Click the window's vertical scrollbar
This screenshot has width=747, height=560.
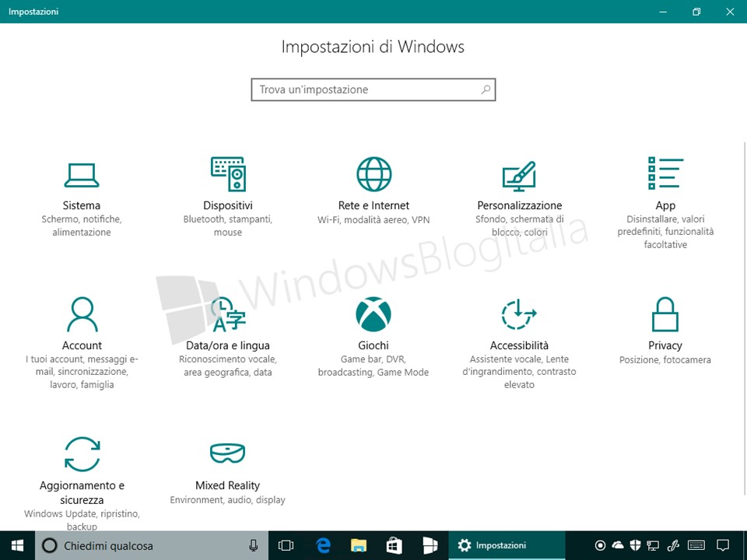coord(744,318)
